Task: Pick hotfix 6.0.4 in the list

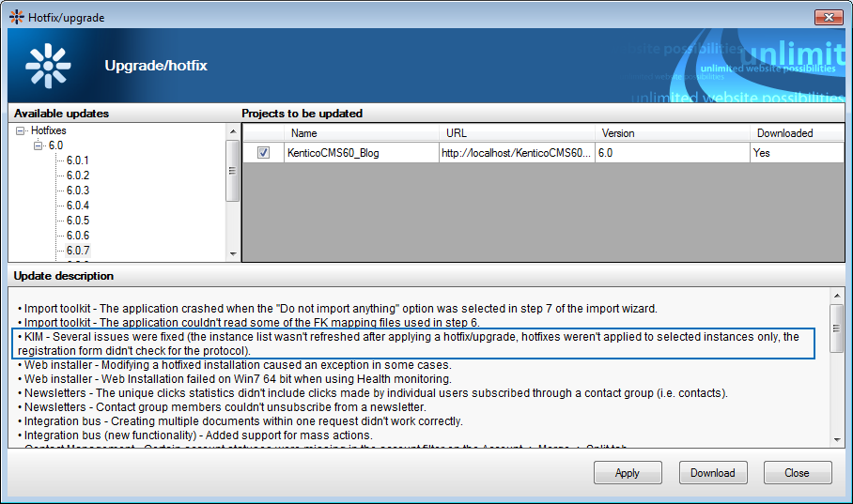Action: pyautogui.click(x=78, y=206)
